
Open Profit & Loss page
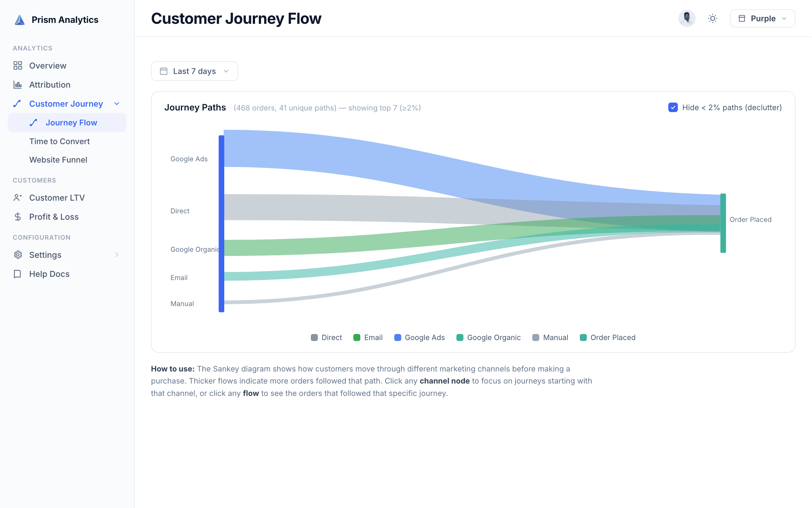[67, 217]
